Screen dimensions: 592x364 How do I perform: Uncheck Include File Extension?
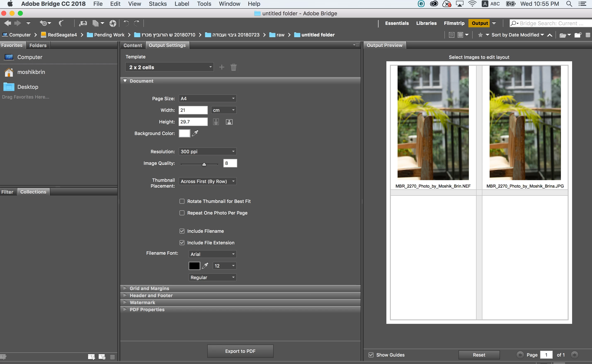pos(182,243)
